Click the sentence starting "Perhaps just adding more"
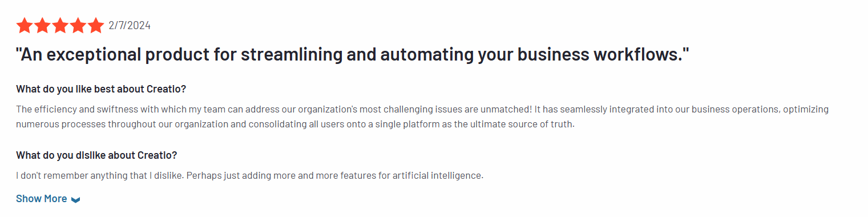The width and height of the screenshot is (868, 217). (335, 175)
